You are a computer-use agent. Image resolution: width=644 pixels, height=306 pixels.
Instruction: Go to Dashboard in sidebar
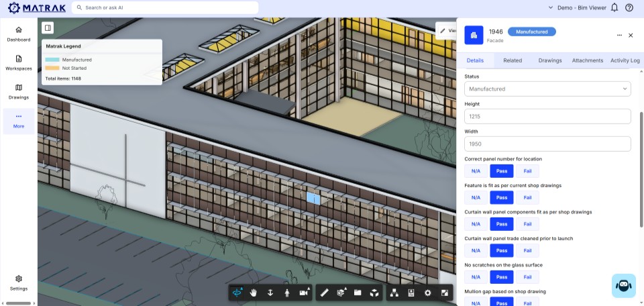pos(19,34)
